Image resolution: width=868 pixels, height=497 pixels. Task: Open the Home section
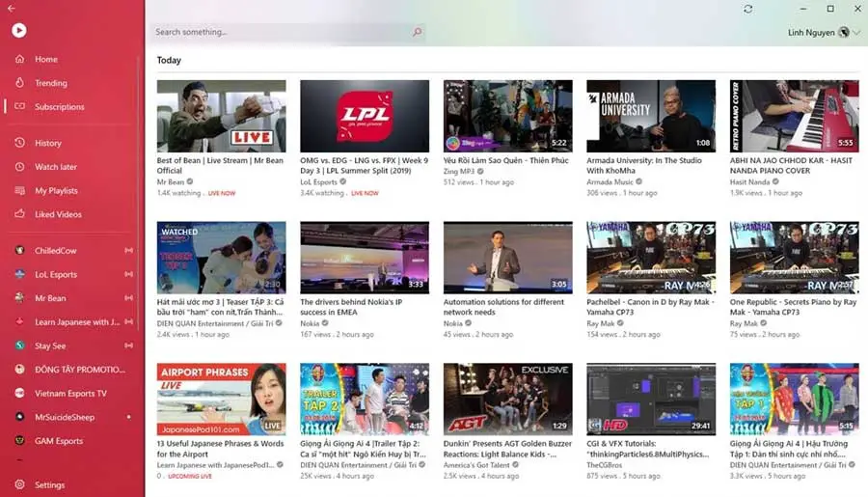point(46,59)
